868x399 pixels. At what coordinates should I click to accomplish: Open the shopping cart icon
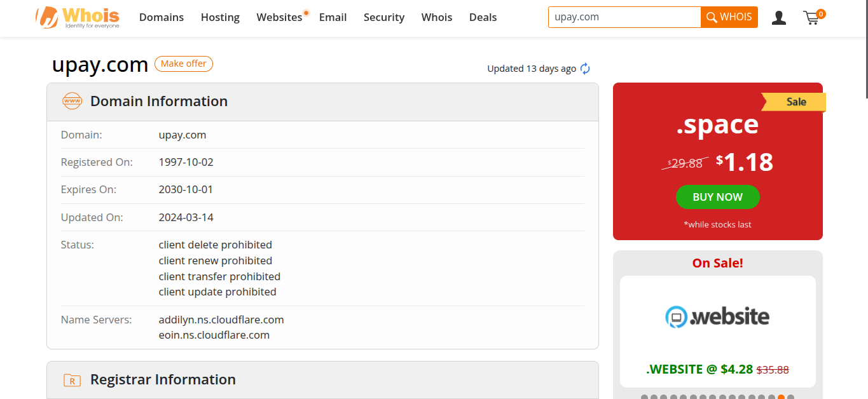813,17
